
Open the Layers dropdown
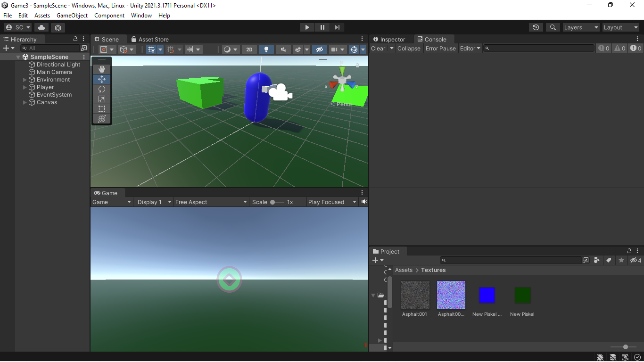[581, 27]
